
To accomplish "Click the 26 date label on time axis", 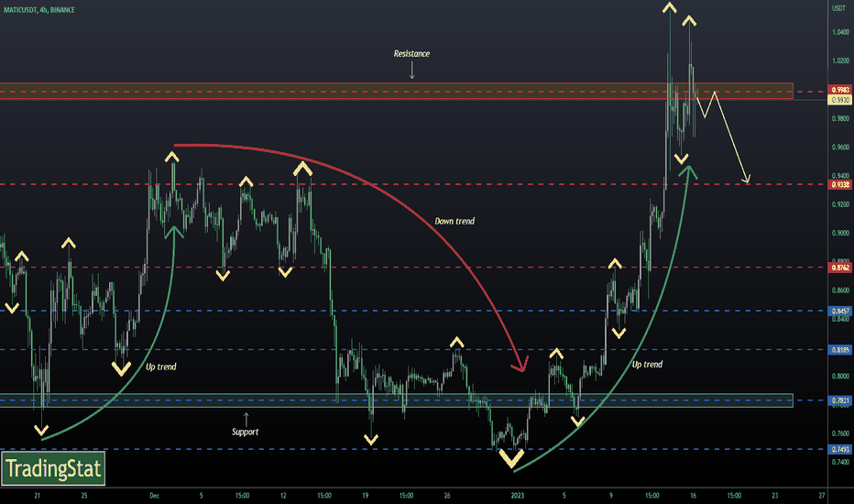I will coord(446,496).
